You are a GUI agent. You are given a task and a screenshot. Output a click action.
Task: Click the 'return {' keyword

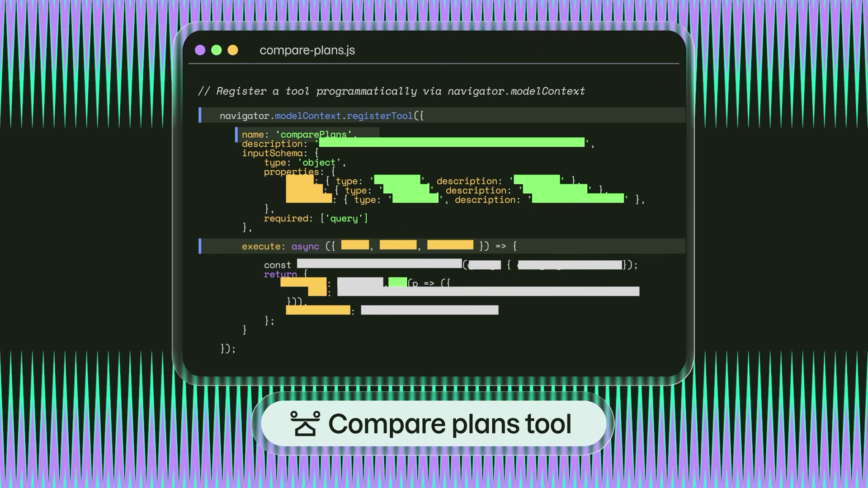point(286,274)
